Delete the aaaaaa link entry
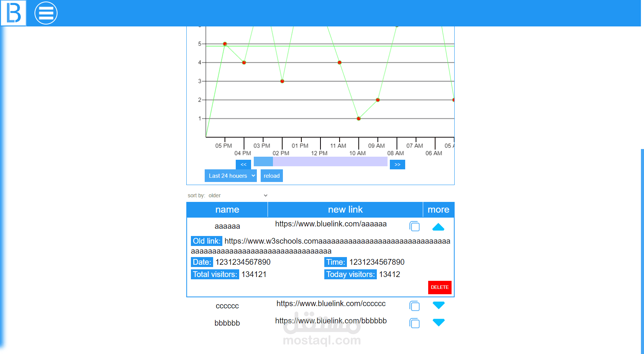 [x=440, y=287]
